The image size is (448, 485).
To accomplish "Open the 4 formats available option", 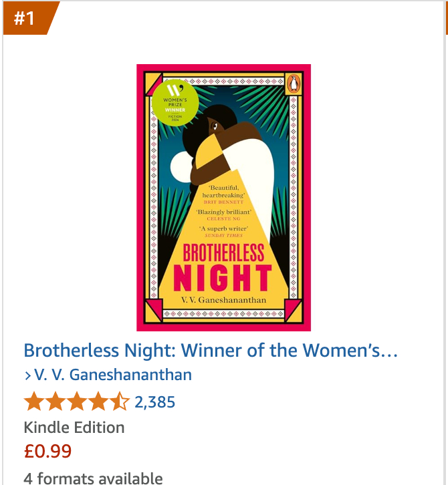I will tap(93, 478).
